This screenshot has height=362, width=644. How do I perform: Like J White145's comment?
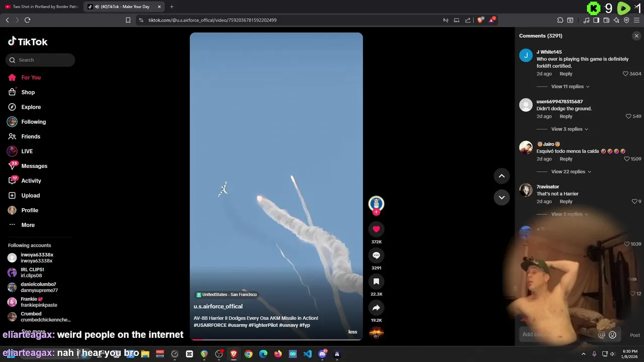625,74
